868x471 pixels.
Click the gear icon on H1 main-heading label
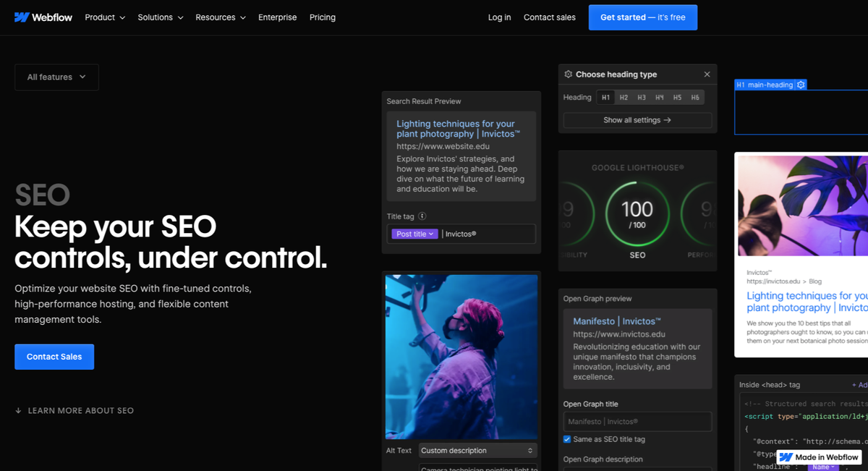[801, 85]
